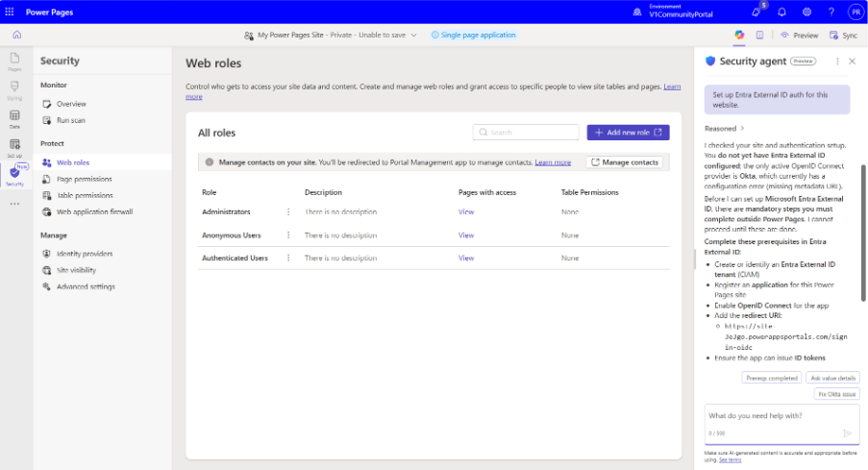The image size is (868, 470).
Task: Click the Role column header
Action: [209, 192]
